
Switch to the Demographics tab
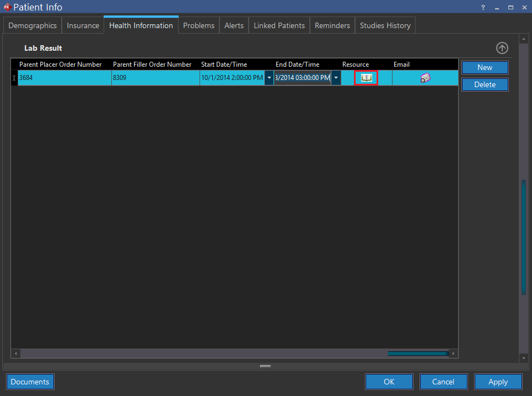click(x=33, y=25)
